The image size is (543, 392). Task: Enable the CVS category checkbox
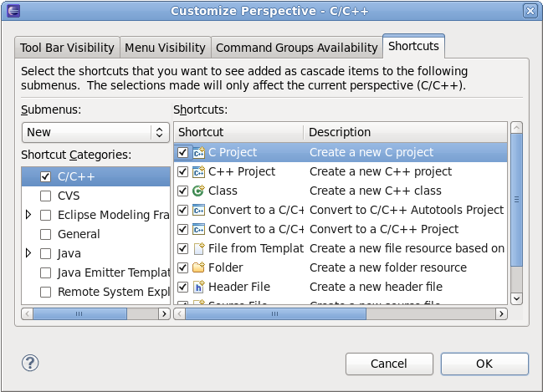[x=46, y=196]
